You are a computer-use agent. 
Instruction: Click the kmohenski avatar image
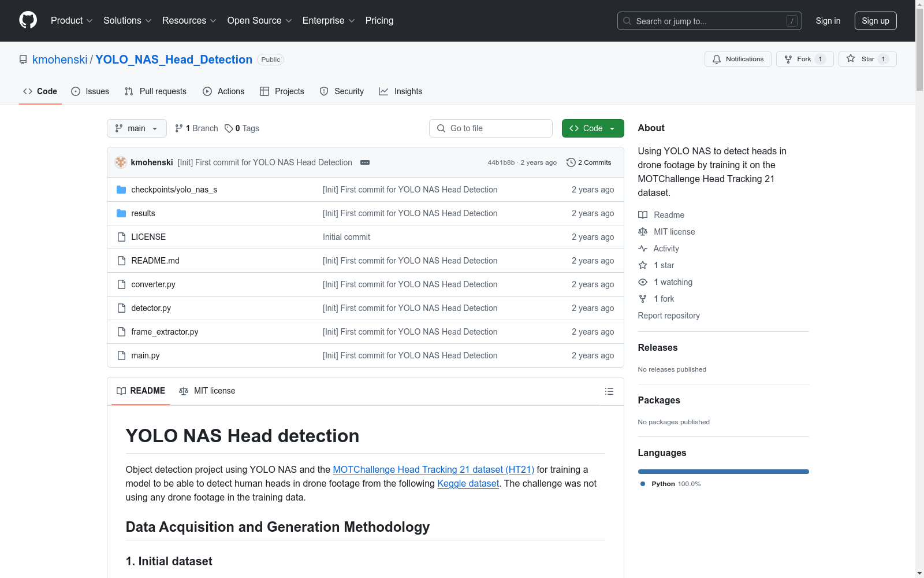point(121,162)
